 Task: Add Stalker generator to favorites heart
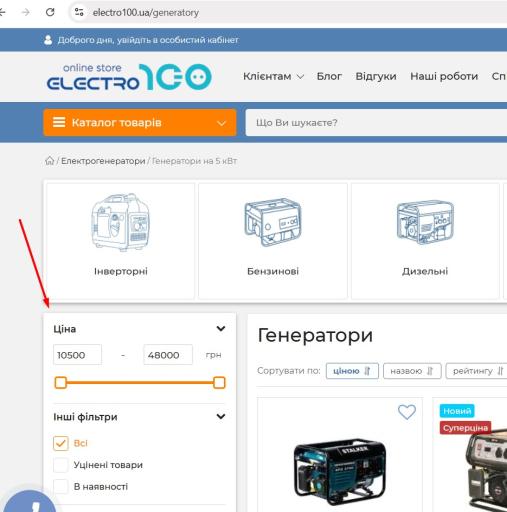407,412
